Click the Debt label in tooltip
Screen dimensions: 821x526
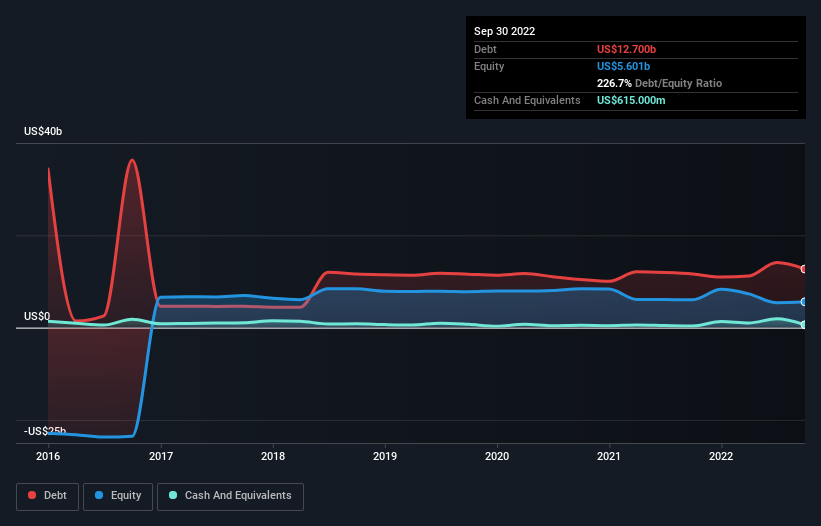tap(485, 49)
